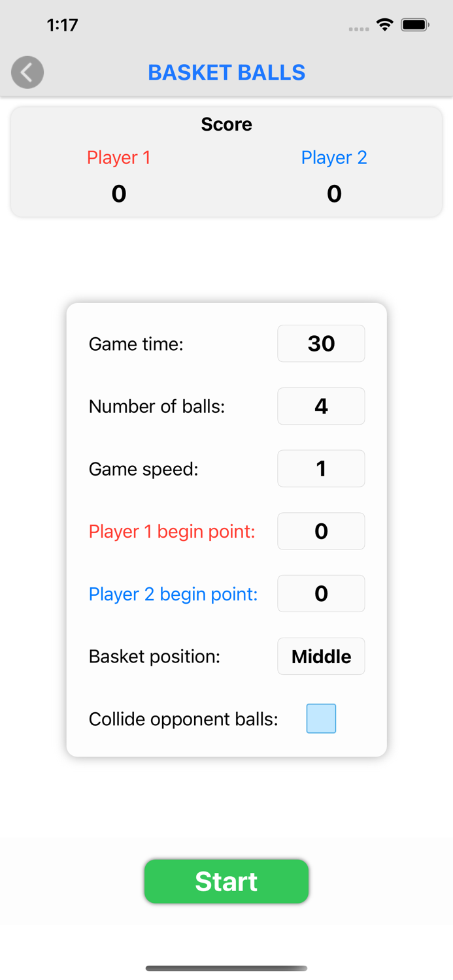
Task: Tap the home indicator bar at the bottom
Action: [x=226, y=969]
